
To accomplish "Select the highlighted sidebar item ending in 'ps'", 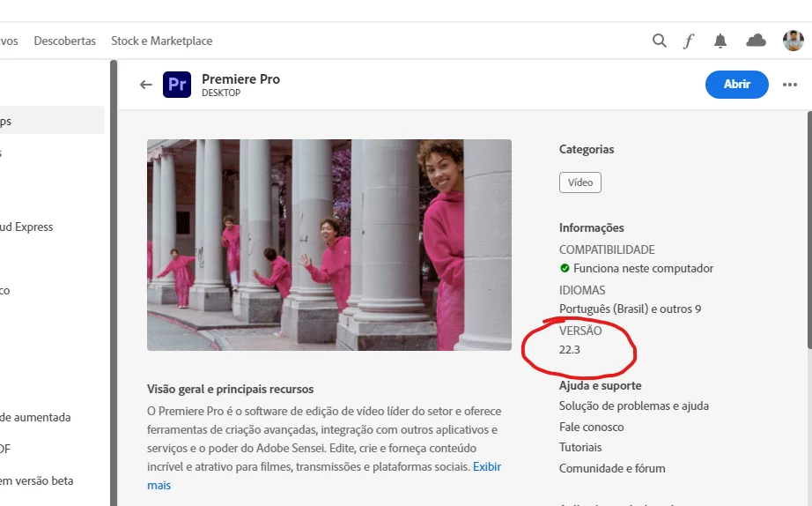I will click(x=52, y=120).
